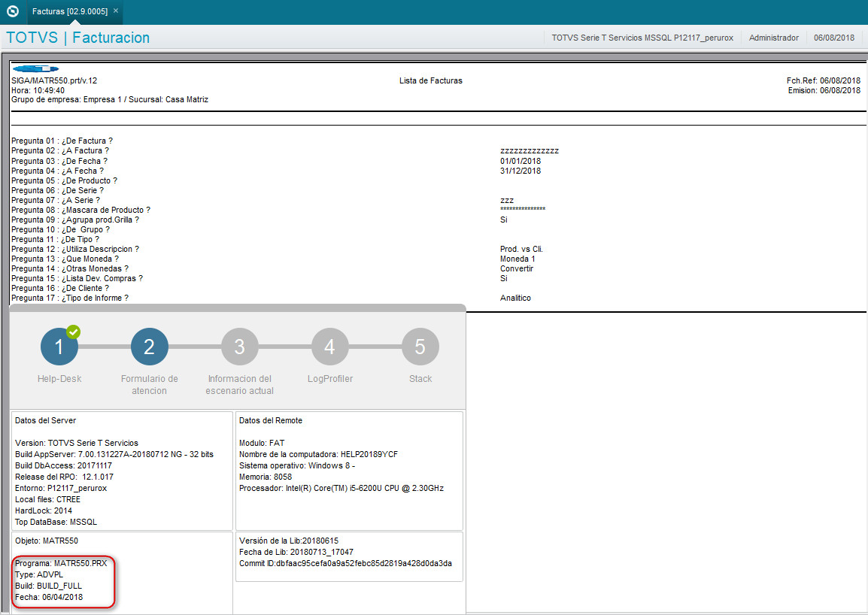The width and height of the screenshot is (868, 615).
Task: Open the Formulario de atencion step
Action: (x=149, y=346)
